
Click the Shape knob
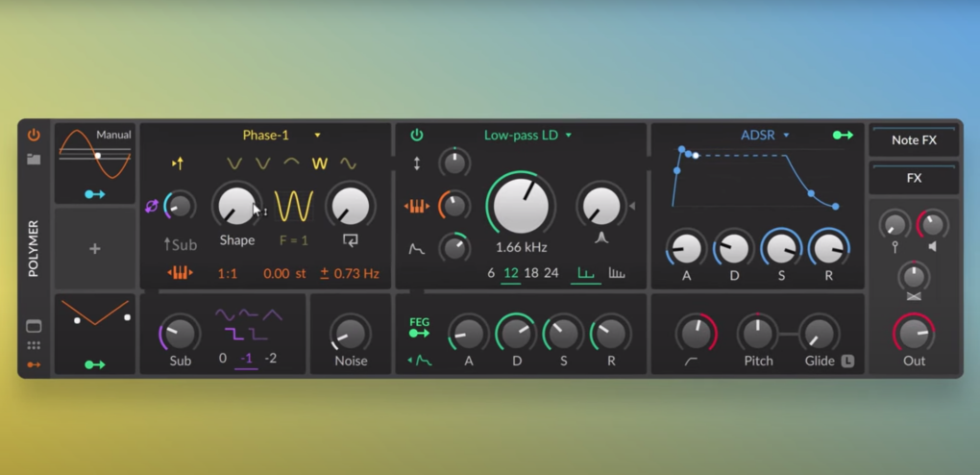tap(237, 206)
